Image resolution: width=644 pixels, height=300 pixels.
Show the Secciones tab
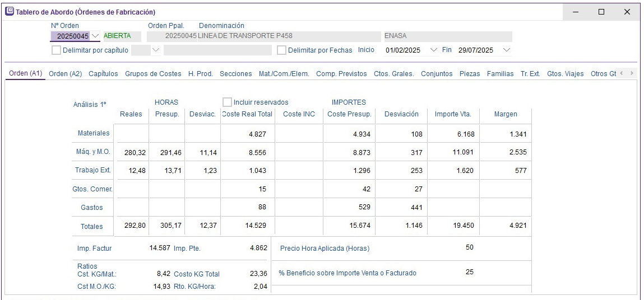(235, 74)
